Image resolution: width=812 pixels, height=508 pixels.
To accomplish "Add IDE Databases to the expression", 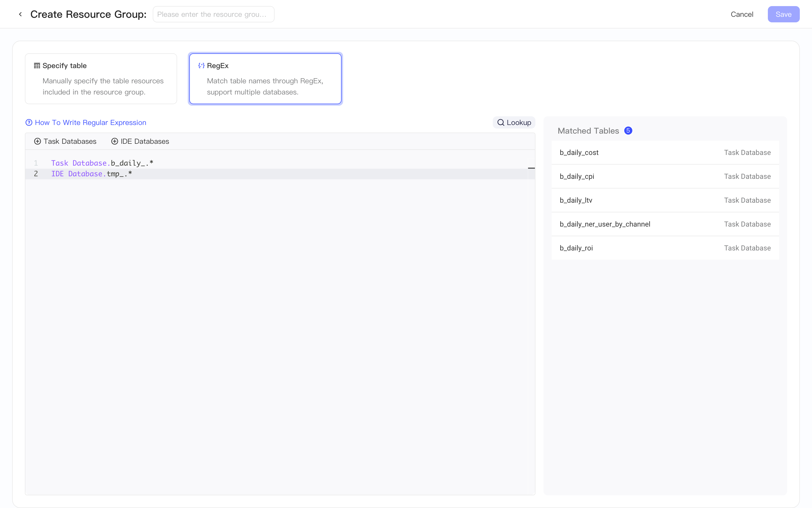I will (x=140, y=141).
